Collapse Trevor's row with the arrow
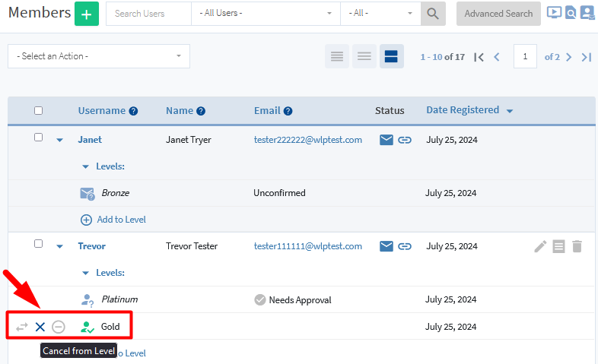 click(59, 246)
